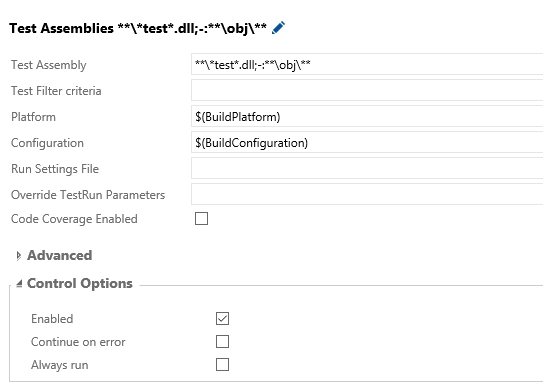The width and height of the screenshot is (543, 387).
Task: Collapse the Control Options section triangle
Action: point(19,284)
